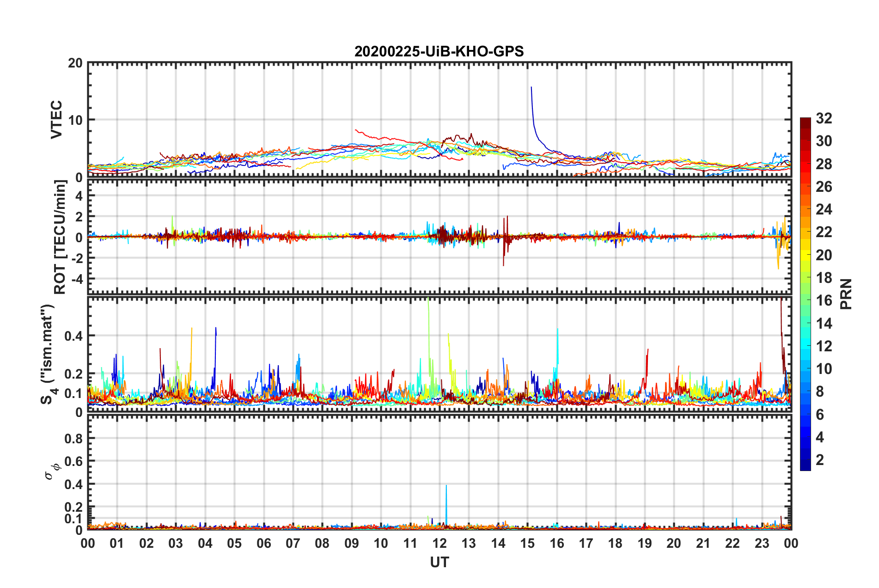Click the VTEC tick label 20
The height and width of the screenshot is (588, 879).
(75, 63)
